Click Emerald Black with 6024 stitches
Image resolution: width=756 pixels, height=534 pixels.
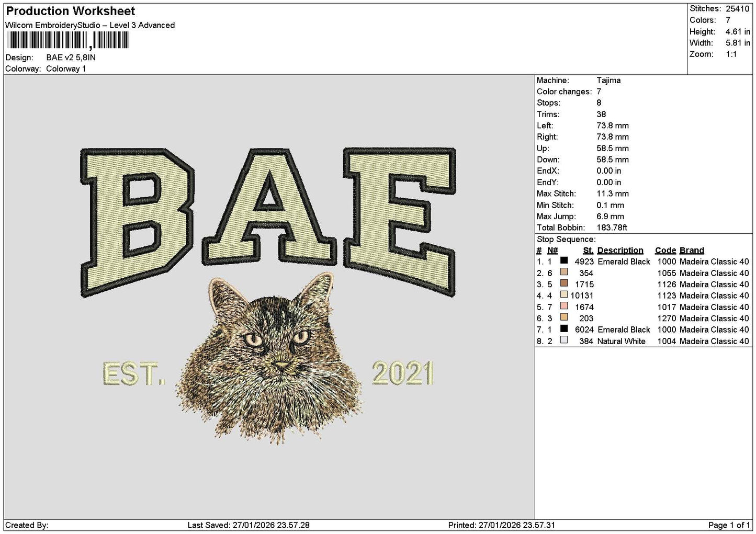point(624,330)
